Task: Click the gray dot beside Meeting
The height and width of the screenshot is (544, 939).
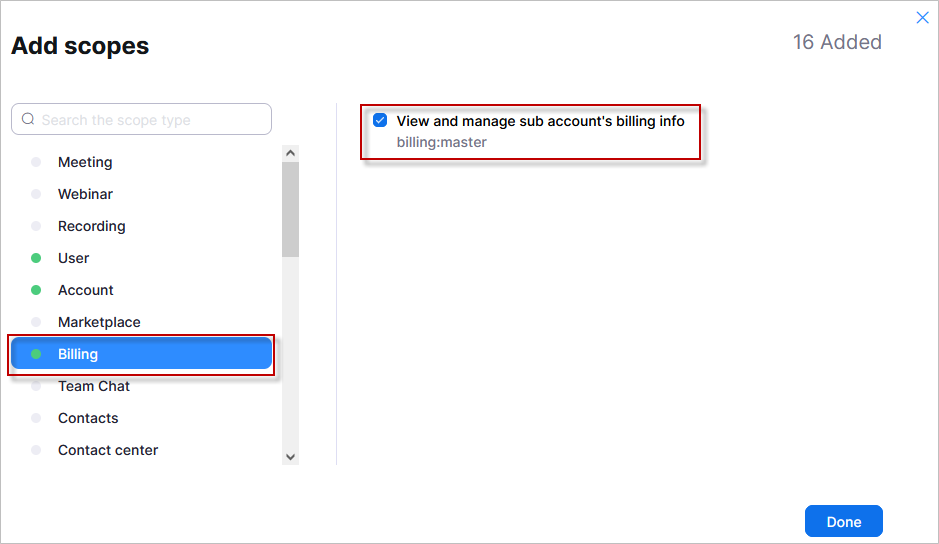Action: 36,162
